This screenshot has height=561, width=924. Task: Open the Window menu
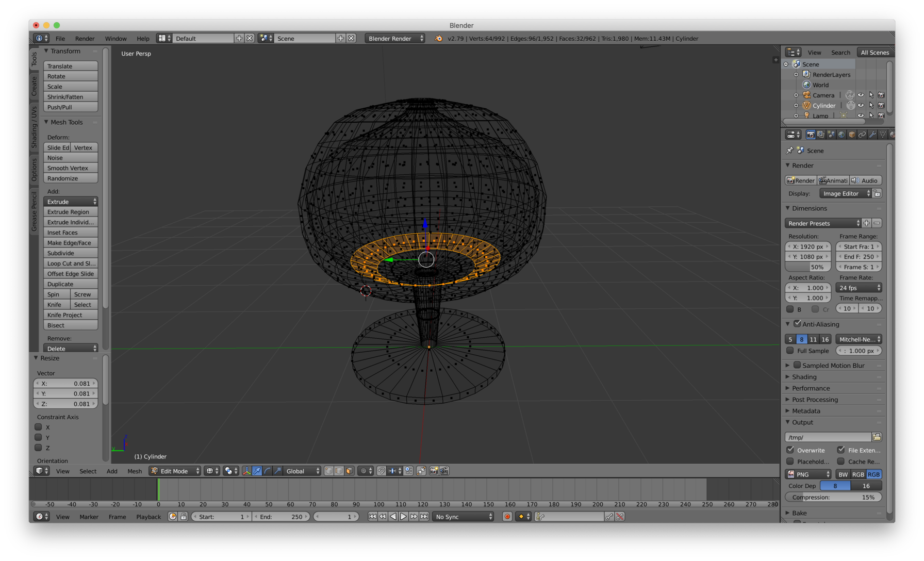click(115, 39)
